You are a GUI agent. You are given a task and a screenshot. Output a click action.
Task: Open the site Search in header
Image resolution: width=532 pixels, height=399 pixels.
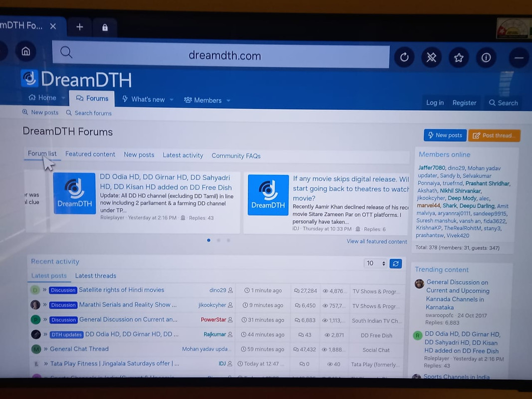click(503, 103)
